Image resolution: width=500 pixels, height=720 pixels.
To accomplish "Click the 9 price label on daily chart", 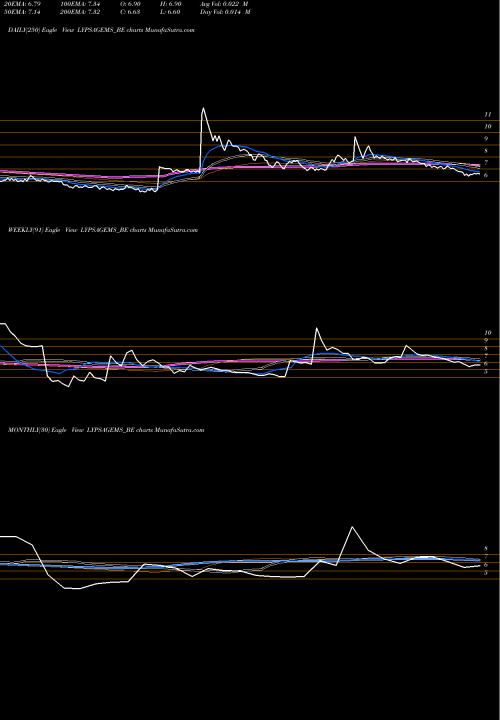I will (x=486, y=139).
